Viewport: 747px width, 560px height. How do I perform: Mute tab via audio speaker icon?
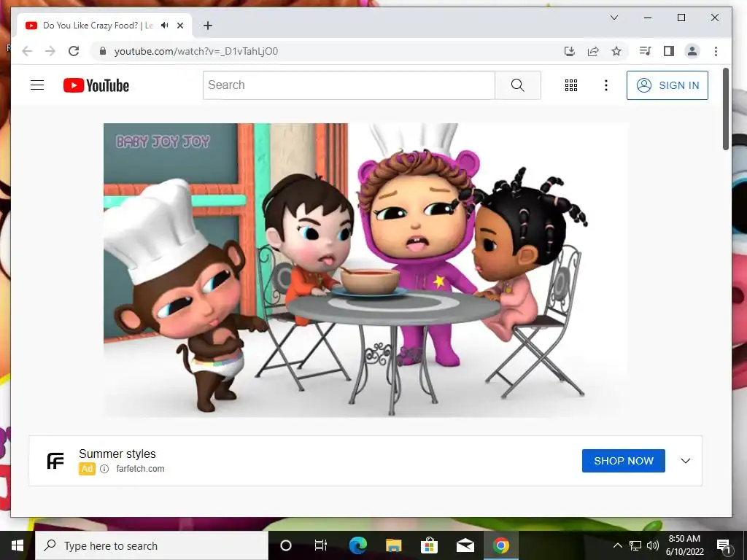(165, 26)
